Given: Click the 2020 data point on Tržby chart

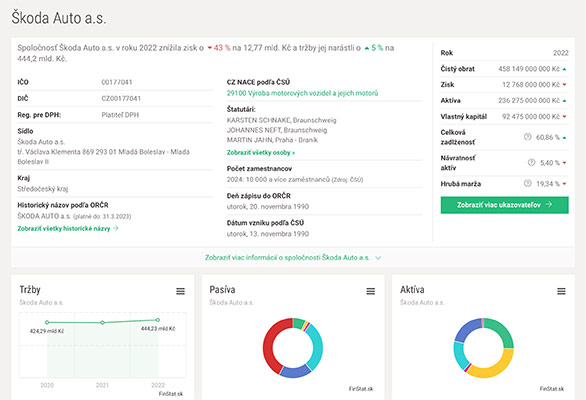Looking at the screenshot, I should click(47, 322).
